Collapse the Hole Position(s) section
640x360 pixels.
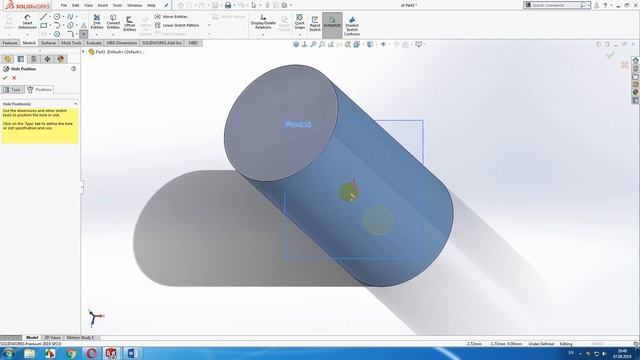tap(75, 104)
